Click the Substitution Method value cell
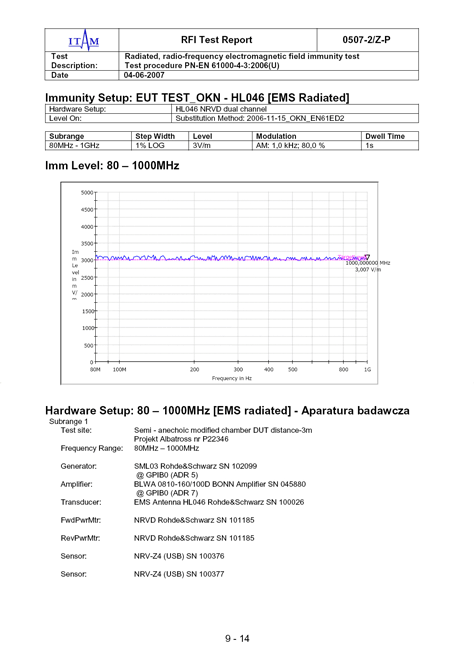 294,118
